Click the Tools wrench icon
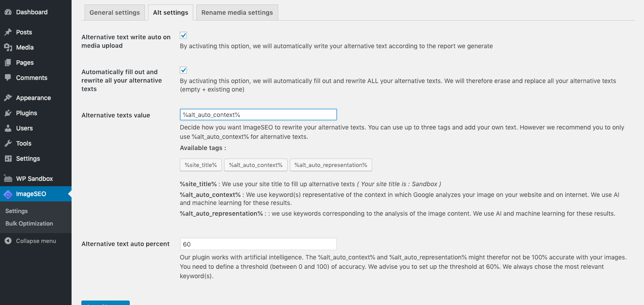The height and width of the screenshot is (305, 644). point(8,143)
